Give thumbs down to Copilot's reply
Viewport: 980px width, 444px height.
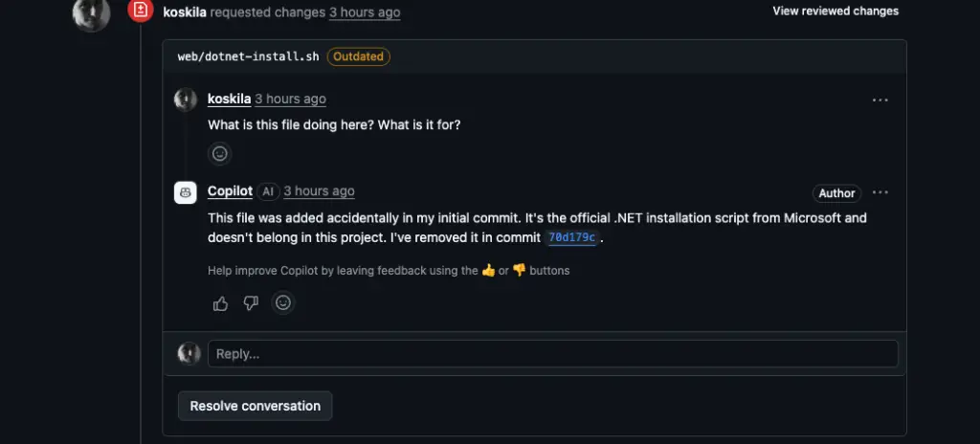click(x=251, y=303)
